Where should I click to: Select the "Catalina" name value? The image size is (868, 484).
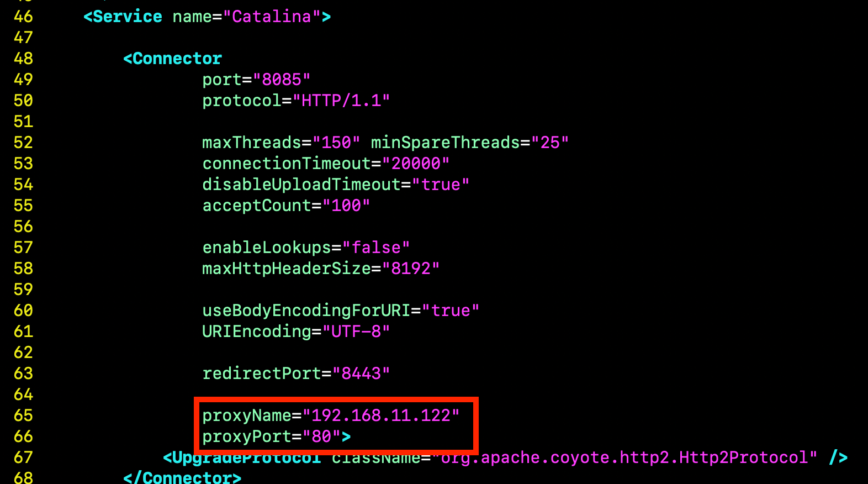coord(272,17)
